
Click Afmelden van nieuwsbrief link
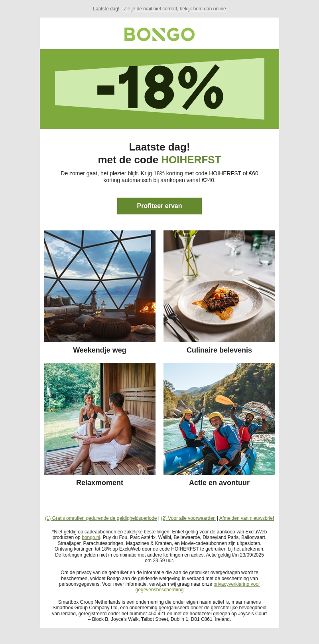(247, 518)
